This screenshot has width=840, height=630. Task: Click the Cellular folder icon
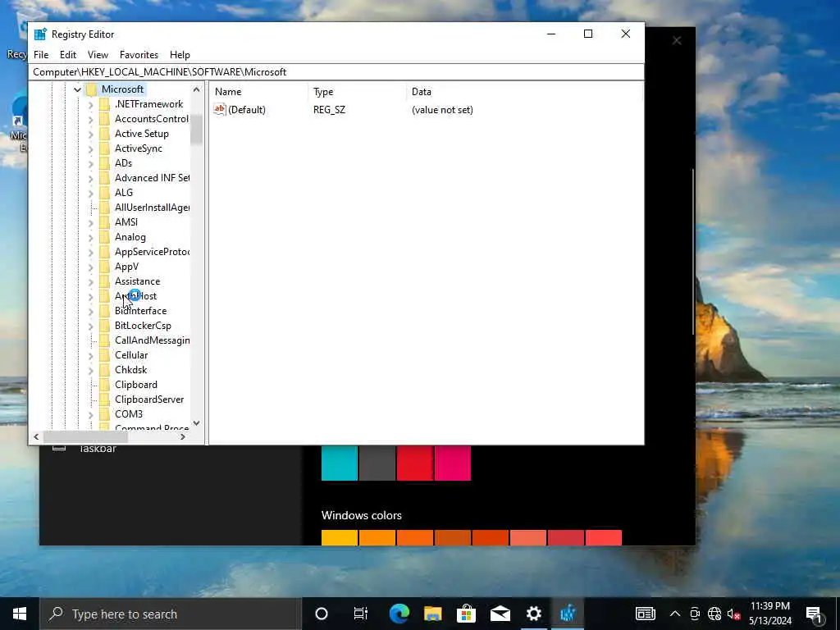104,355
